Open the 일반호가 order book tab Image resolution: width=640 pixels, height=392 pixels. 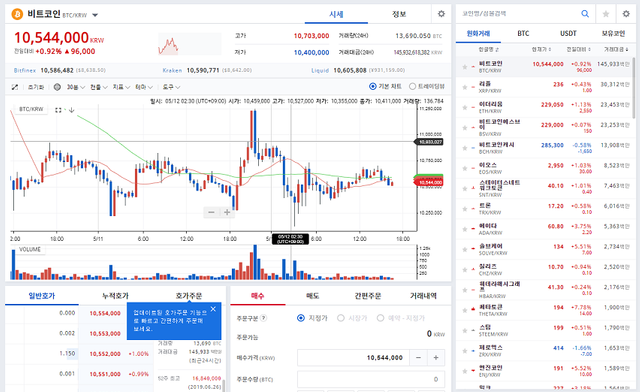(x=42, y=296)
